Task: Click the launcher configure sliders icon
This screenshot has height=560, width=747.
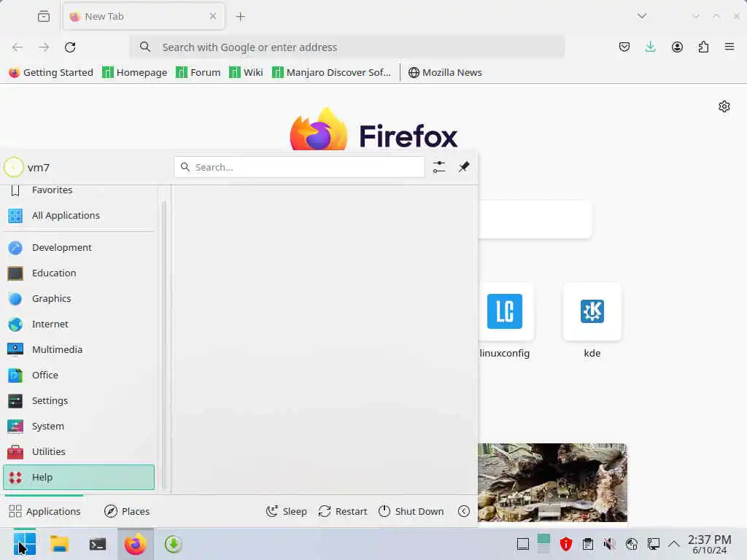Action: click(438, 167)
